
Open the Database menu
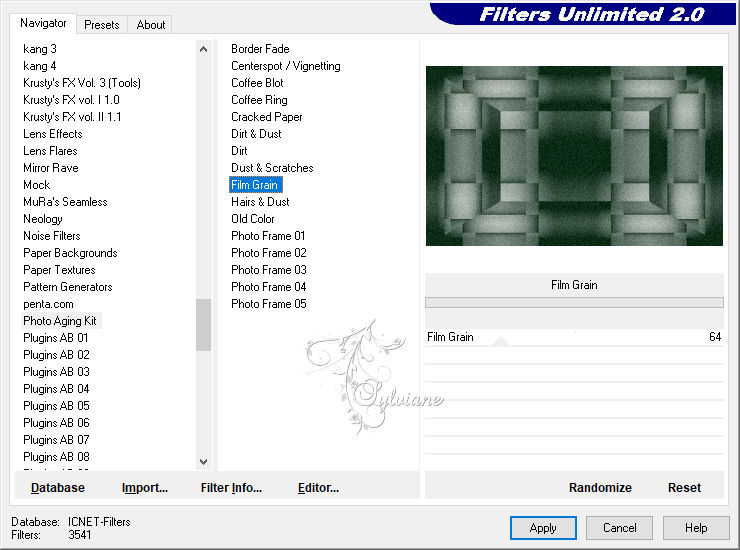pos(58,488)
